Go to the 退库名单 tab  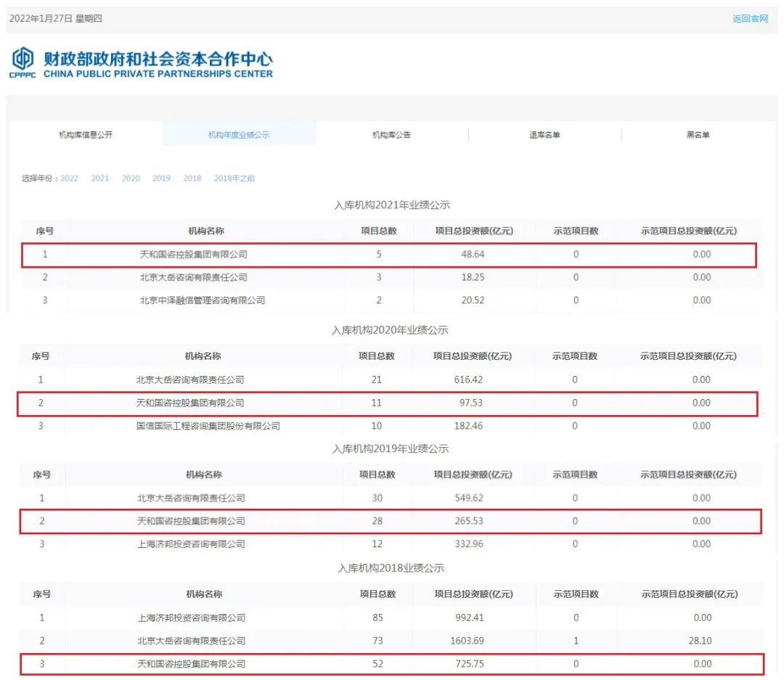[x=544, y=134]
